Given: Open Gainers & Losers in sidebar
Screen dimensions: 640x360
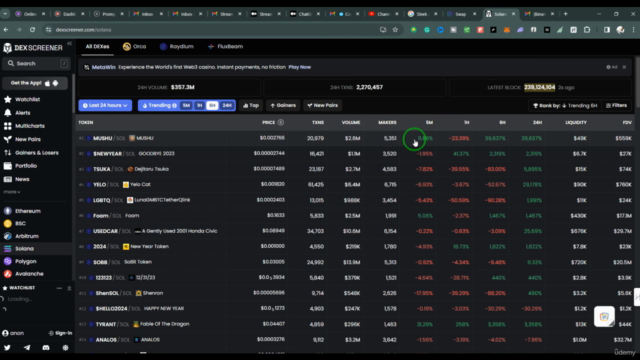Looking at the screenshot, I should point(31,153).
